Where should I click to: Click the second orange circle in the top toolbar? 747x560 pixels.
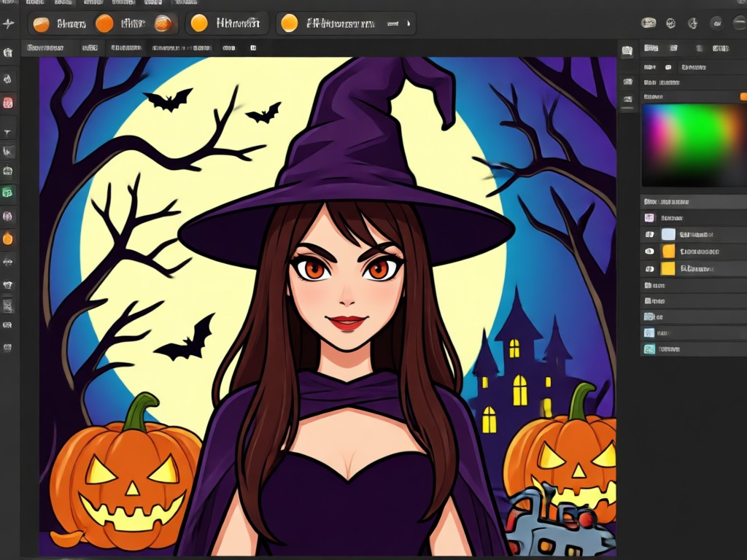click(x=104, y=23)
